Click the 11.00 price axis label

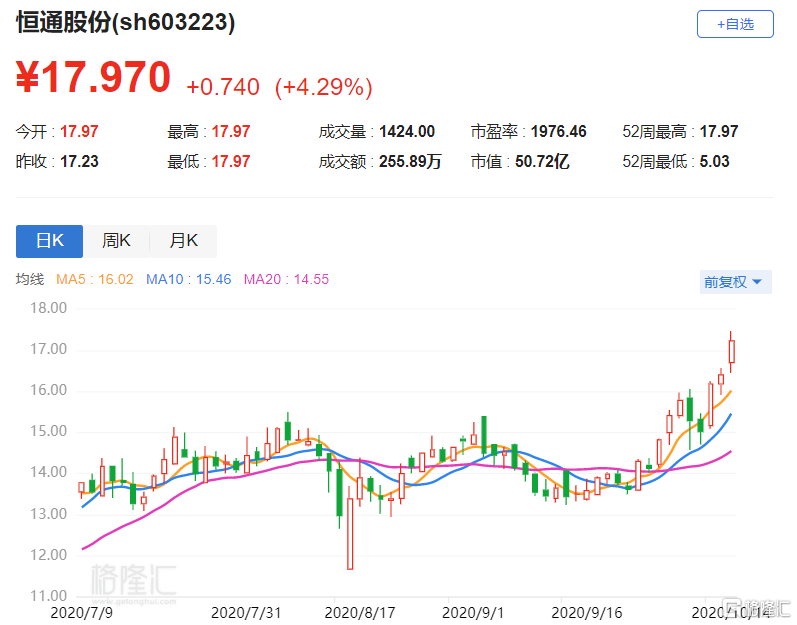[48, 596]
